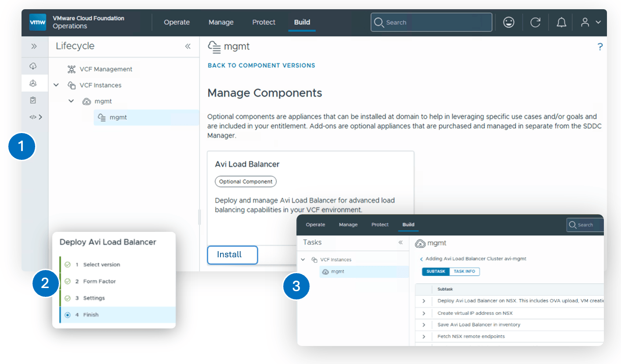Open the feedback smiley icon
The width and height of the screenshot is (621, 364).
tap(509, 22)
